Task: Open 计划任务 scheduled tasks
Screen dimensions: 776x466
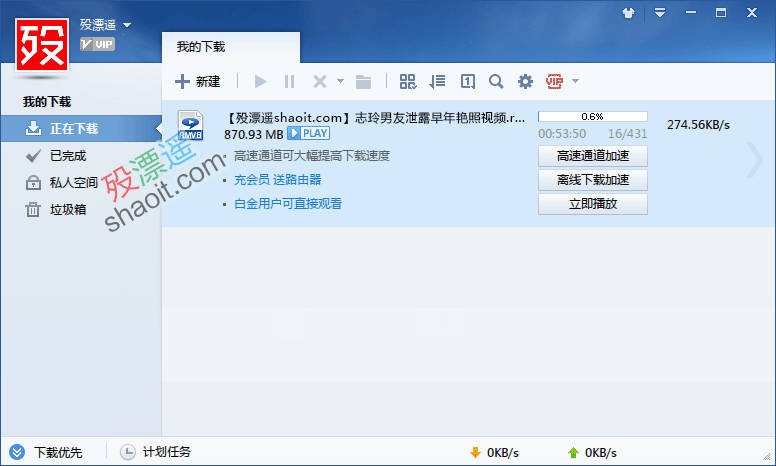Action: (155, 452)
